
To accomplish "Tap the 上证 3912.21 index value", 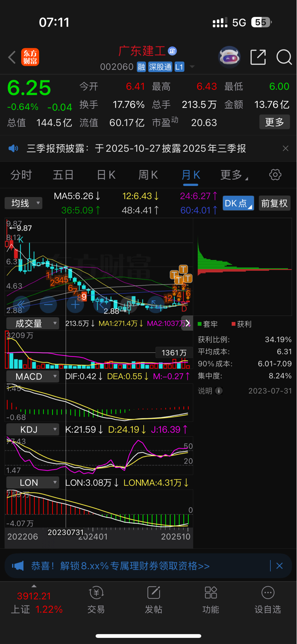I will 34,596.
